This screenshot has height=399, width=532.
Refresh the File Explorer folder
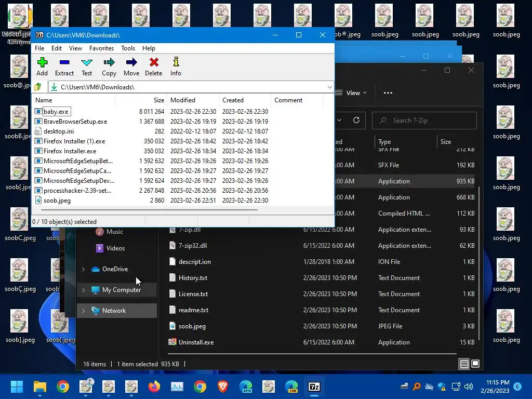point(356,120)
